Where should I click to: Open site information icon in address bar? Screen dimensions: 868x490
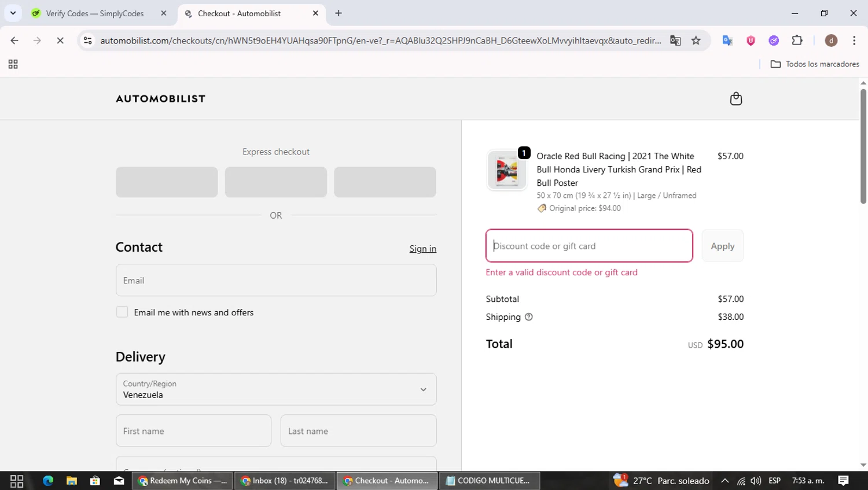(x=87, y=40)
